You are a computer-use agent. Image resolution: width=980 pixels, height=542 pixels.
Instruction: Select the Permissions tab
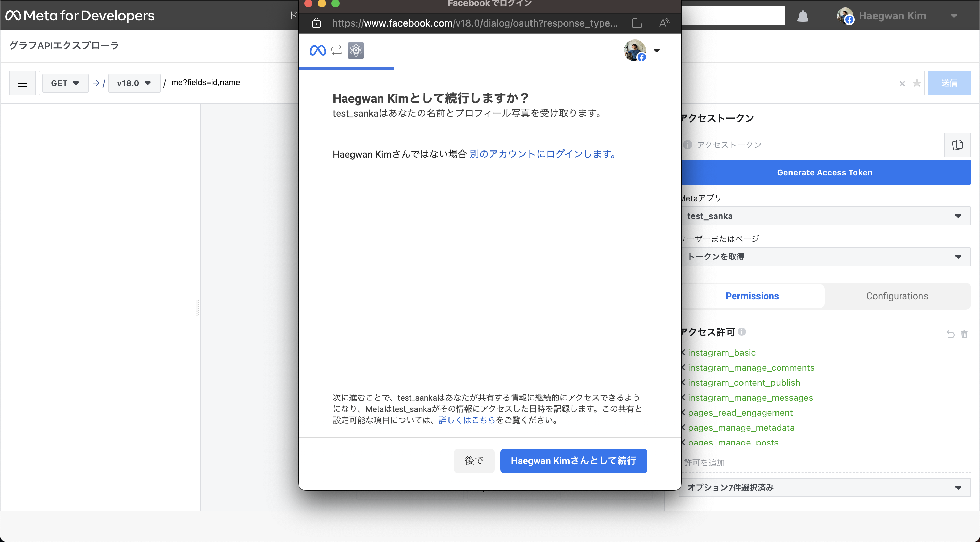(x=752, y=296)
